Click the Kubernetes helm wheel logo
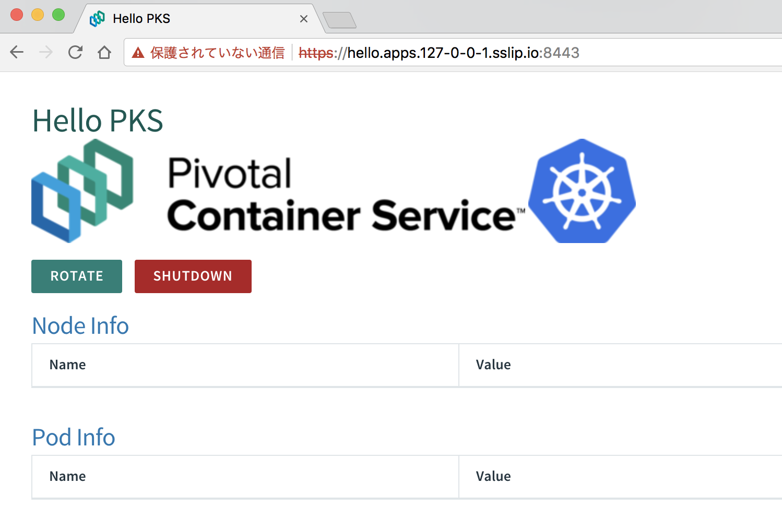This screenshot has width=782, height=532. 582,191
